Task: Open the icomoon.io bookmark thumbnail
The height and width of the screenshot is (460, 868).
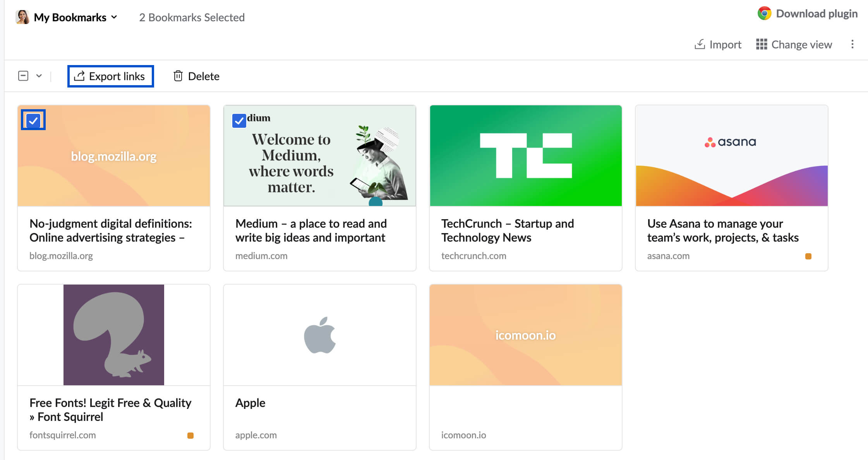Action: tap(525, 335)
